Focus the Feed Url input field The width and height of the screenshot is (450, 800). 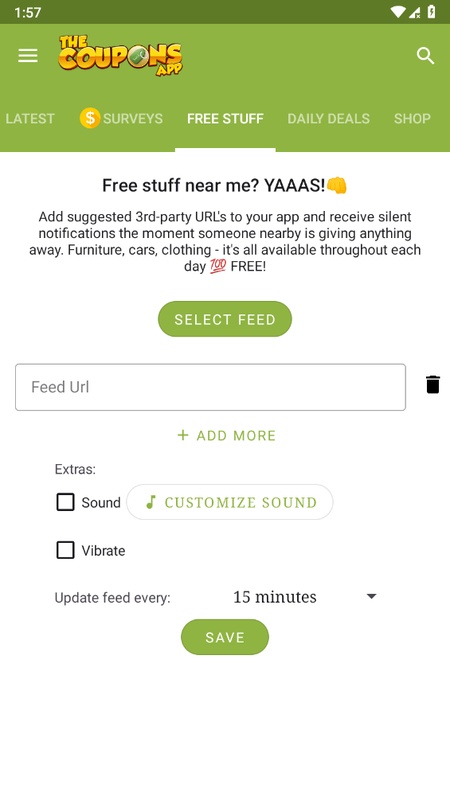click(211, 387)
